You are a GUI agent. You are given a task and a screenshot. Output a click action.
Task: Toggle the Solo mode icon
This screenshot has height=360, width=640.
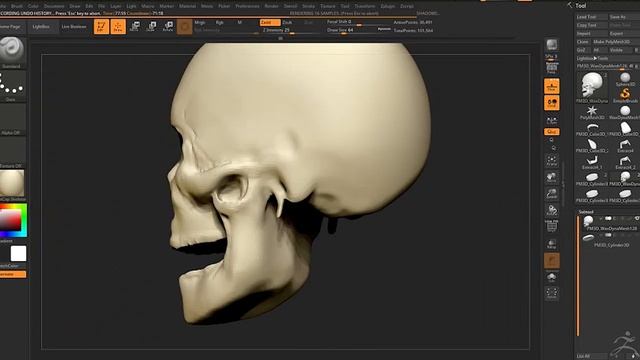click(551, 277)
